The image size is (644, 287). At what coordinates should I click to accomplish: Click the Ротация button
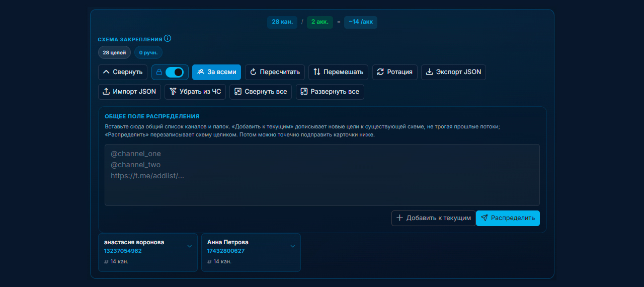tap(394, 72)
